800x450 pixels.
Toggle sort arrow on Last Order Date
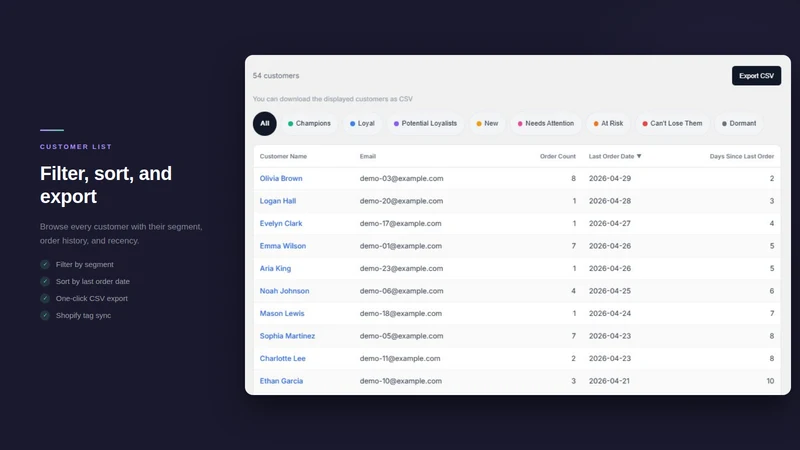(639, 156)
